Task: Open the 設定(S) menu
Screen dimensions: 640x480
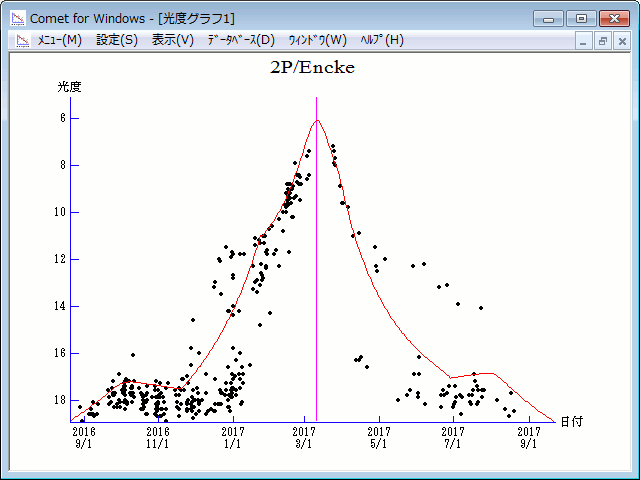Action: click(x=117, y=40)
